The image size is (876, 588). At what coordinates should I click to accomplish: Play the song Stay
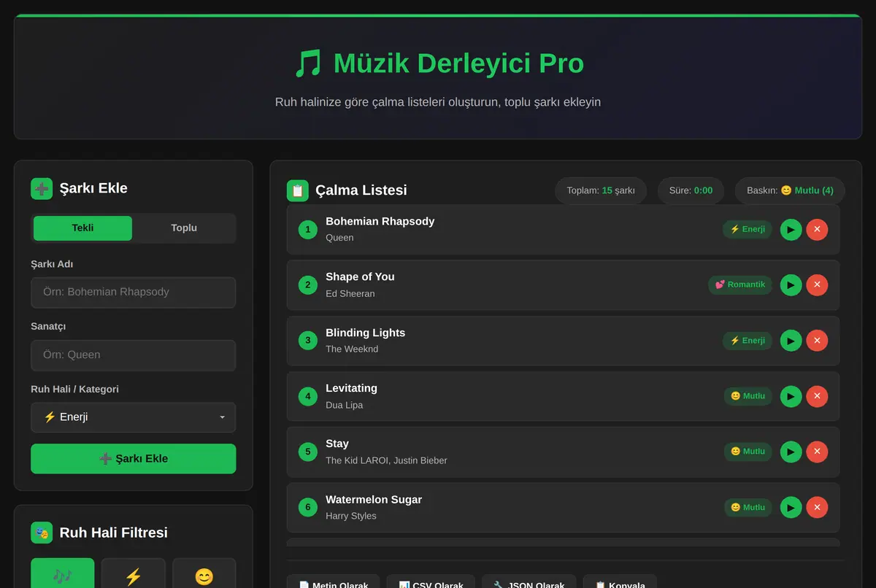(x=791, y=452)
